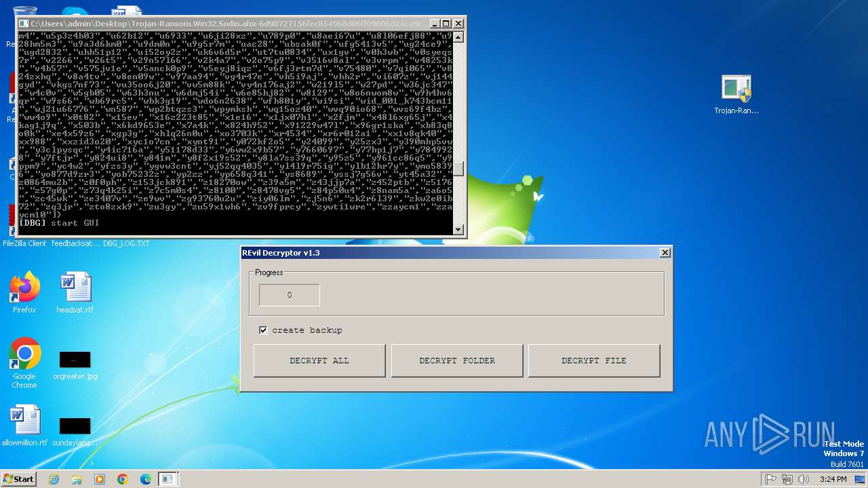Image resolution: width=868 pixels, height=488 pixels.
Task: Open Windows Explorer from the taskbar
Action: click(x=77, y=479)
